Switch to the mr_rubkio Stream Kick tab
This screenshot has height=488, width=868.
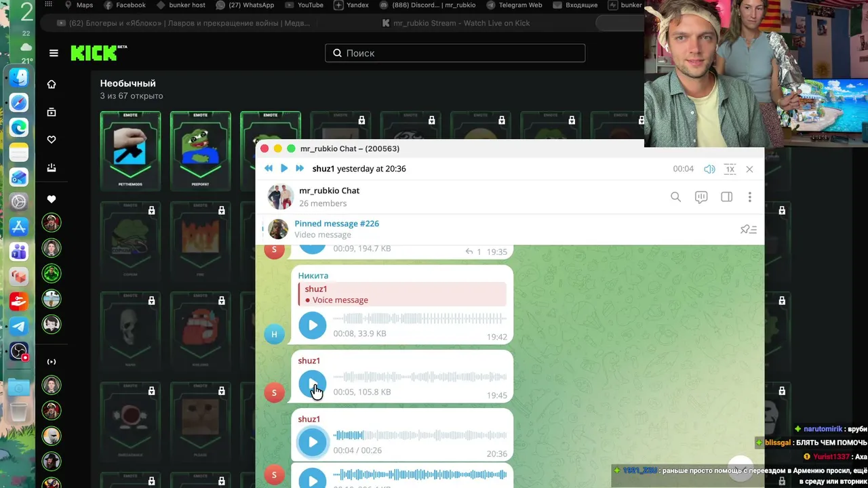[x=456, y=23]
